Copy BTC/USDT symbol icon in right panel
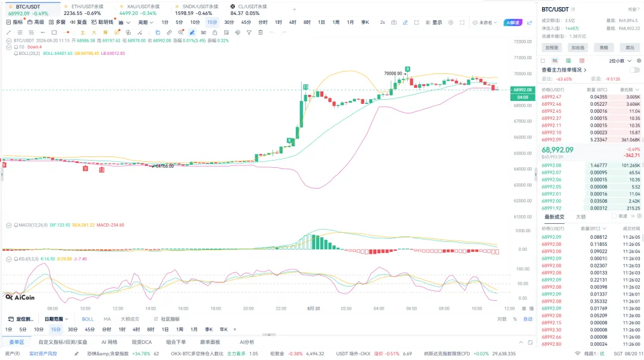This screenshot has height=360, width=644. tap(574, 10)
